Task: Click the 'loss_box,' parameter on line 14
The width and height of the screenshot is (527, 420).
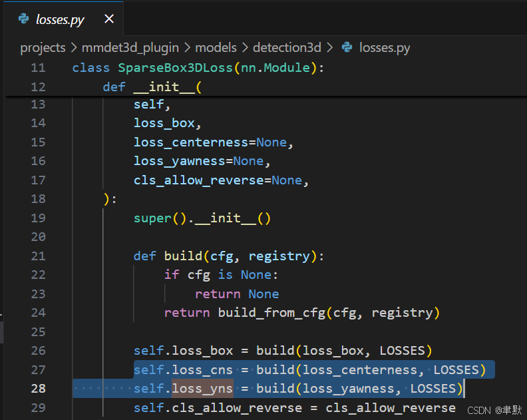Action: [168, 123]
